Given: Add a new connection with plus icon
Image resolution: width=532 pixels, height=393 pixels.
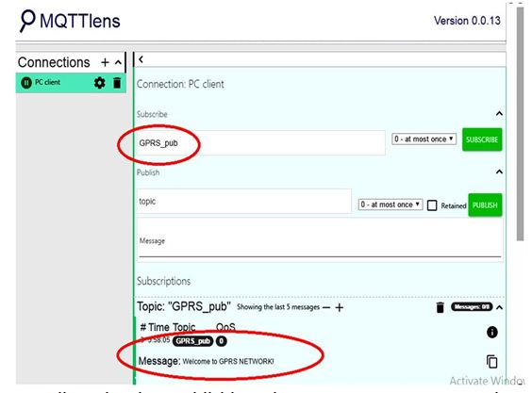Looking at the screenshot, I should (106, 62).
